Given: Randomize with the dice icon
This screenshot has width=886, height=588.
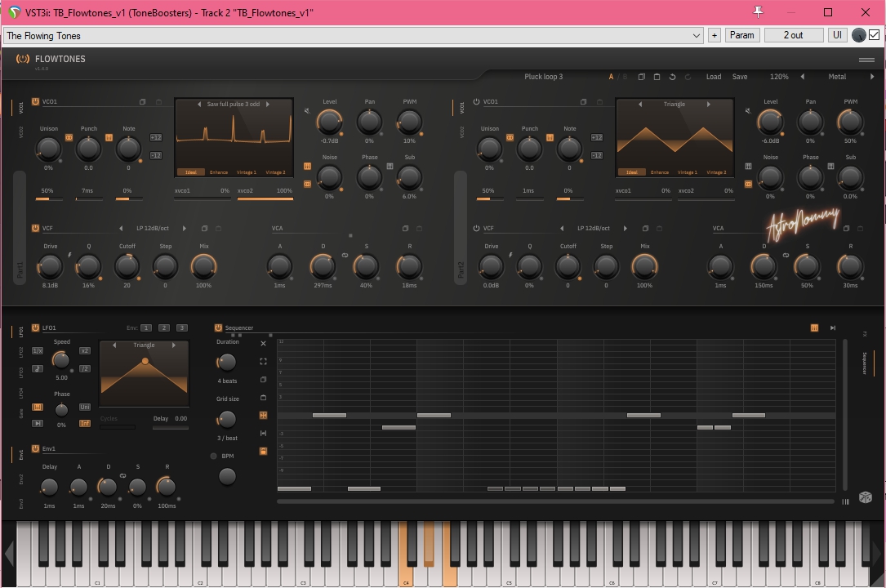Looking at the screenshot, I should (x=865, y=497).
